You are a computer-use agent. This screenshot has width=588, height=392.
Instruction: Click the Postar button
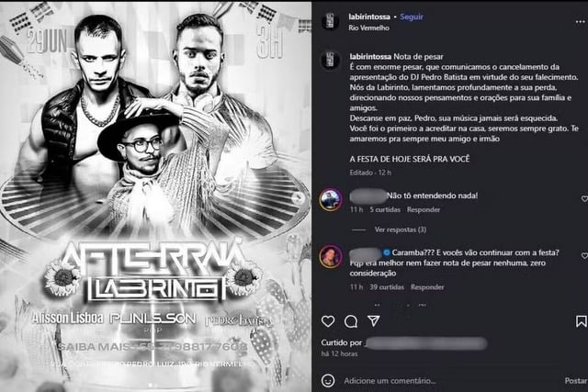(x=576, y=381)
